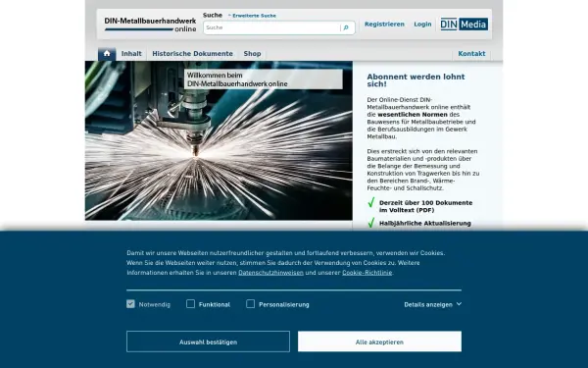Open the Login link

click(x=422, y=24)
